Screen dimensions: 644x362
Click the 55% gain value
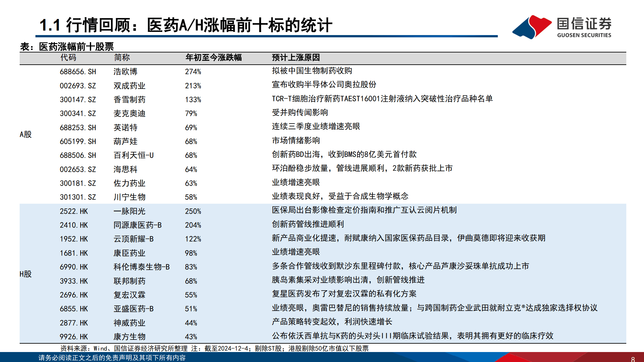tap(191, 295)
